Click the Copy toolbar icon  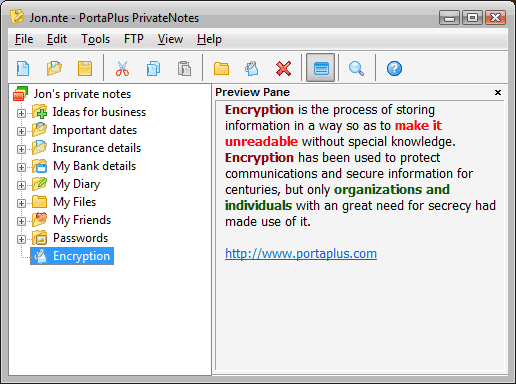(x=153, y=68)
